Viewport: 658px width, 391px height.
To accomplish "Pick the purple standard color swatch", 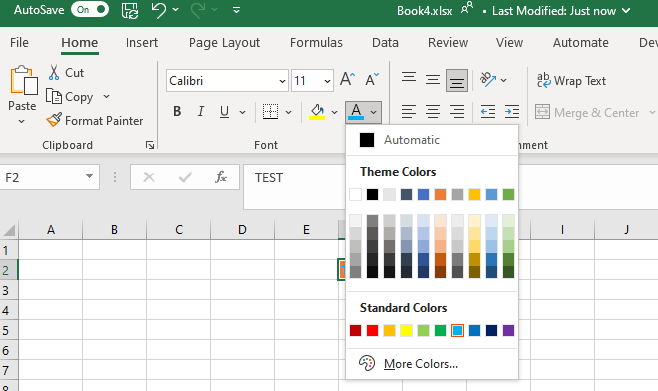I will 508,331.
